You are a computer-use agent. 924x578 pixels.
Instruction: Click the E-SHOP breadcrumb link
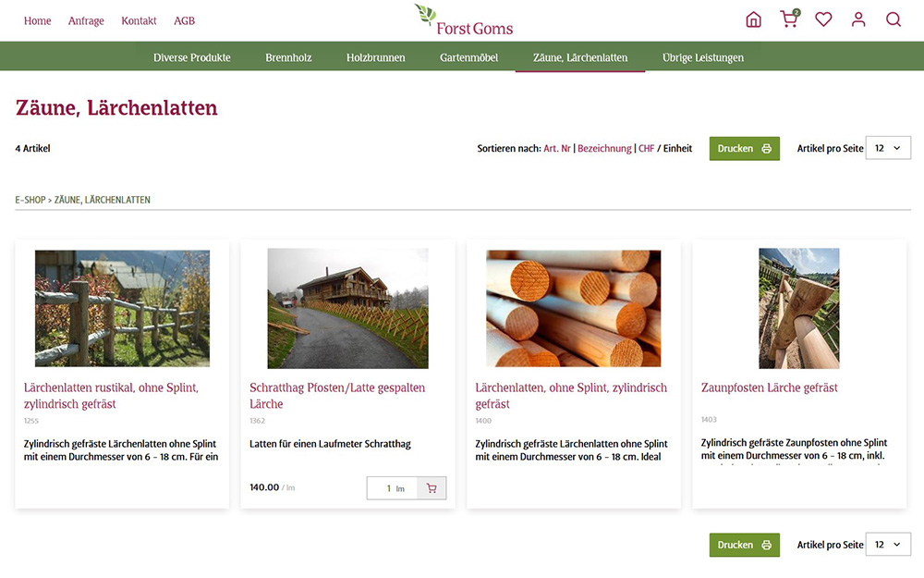click(x=30, y=200)
